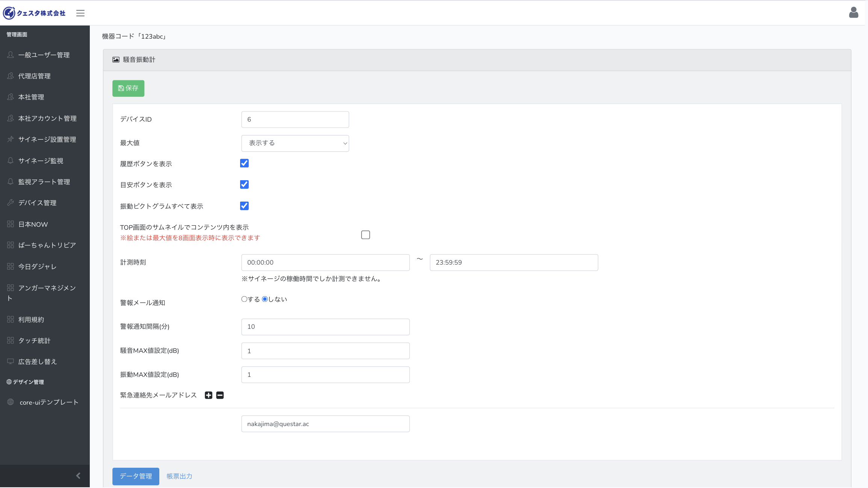This screenshot has width=868, height=488.
Task: Open 監視アラート管理 in sidebar
Action: pyautogui.click(x=45, y=182)
